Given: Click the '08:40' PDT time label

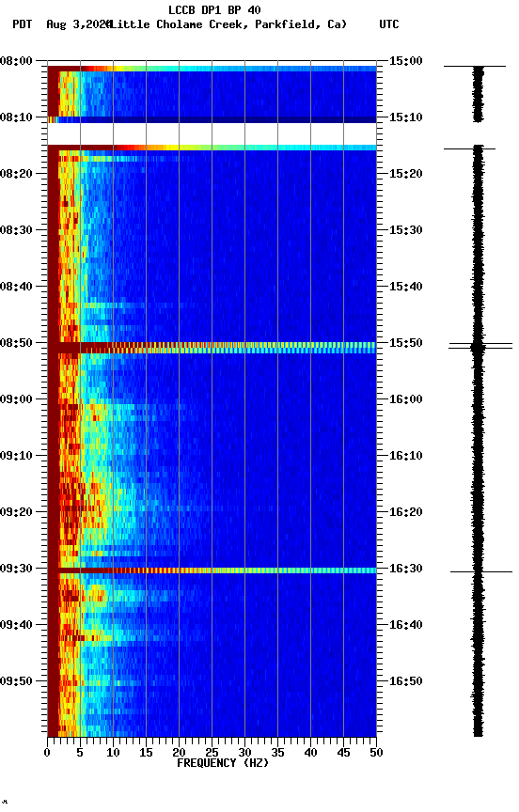Looking at the screenshot, I should 16,287.
